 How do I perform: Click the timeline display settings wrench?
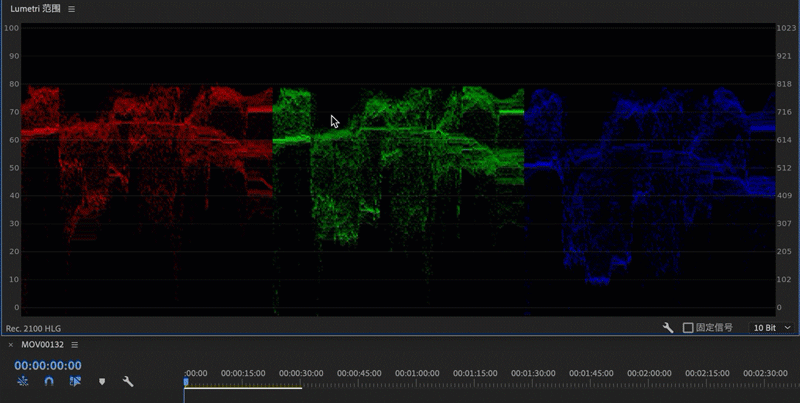click(x=128, y=382)
